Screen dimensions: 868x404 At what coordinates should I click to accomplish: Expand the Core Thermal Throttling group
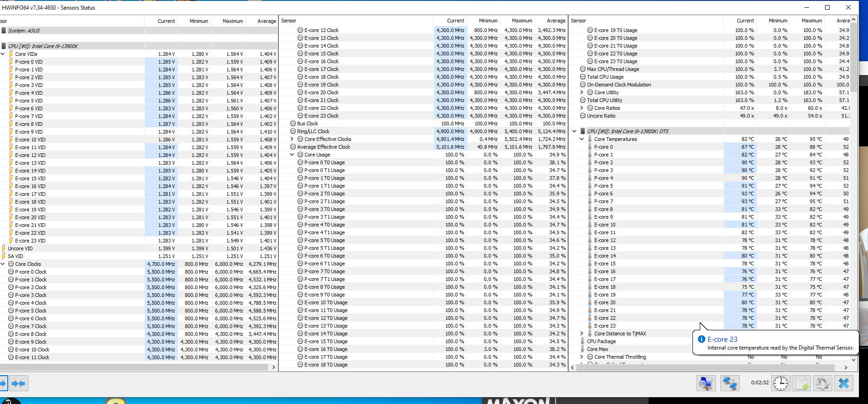pos(582,357)
